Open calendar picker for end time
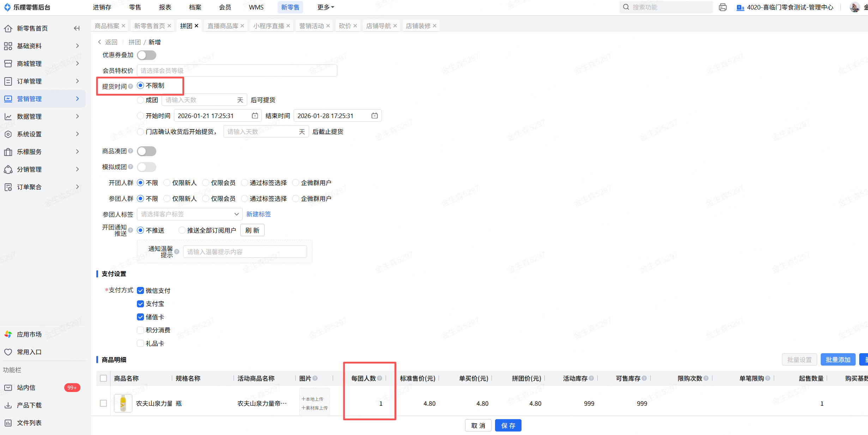The image size is (868, 435). pyautogui.click(x=374, y=116)
